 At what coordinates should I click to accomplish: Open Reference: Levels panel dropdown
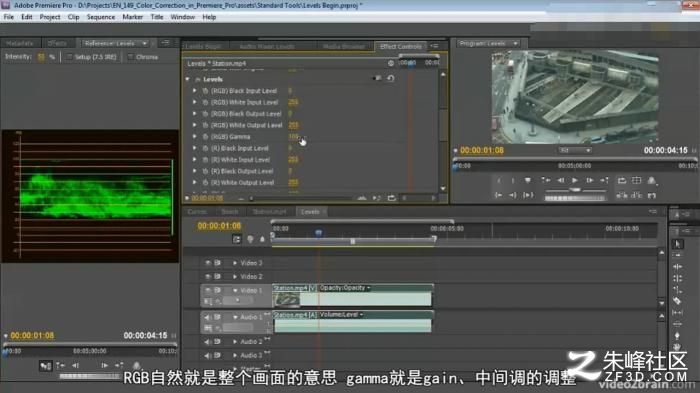(x=145, y=43)
